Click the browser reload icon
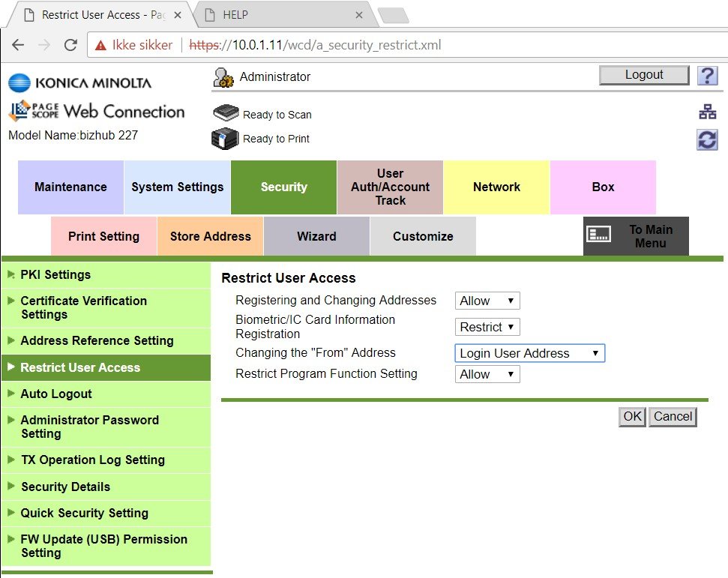This screenshot has height=578, width=728. 70,45
